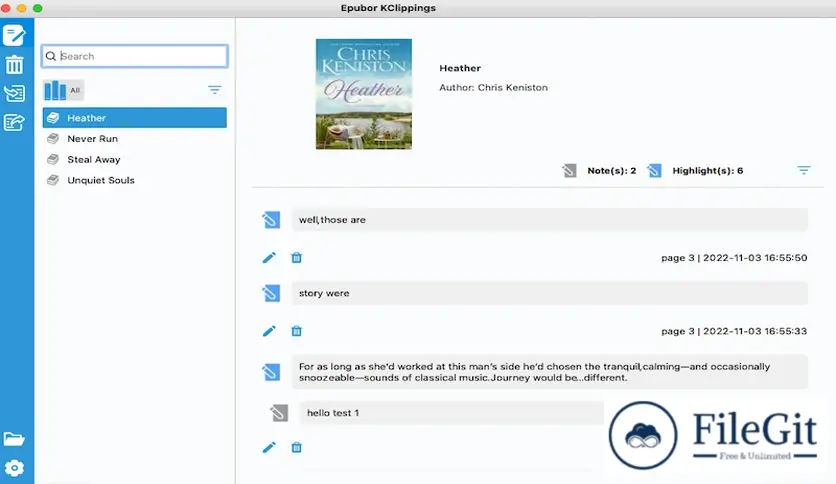Edit the 'story were' highlight with pencil
Image resolution: width=836 pixels, height=484 pixels.
(x=269, y=332)
